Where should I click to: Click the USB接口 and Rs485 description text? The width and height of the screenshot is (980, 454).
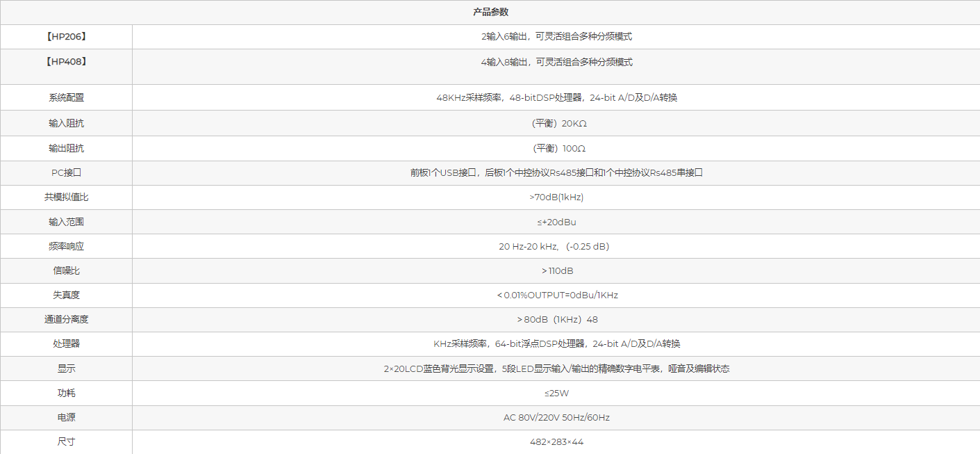coord(556,173)
